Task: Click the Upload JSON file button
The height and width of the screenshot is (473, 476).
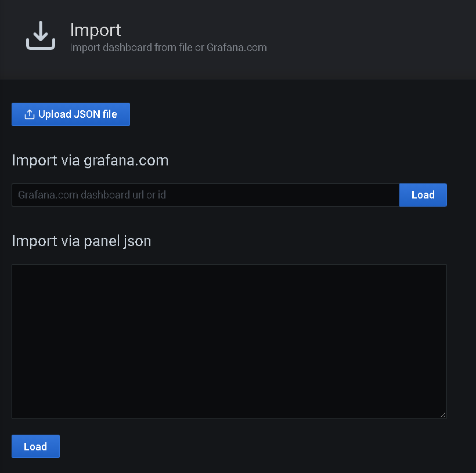Action: (70, 114)
